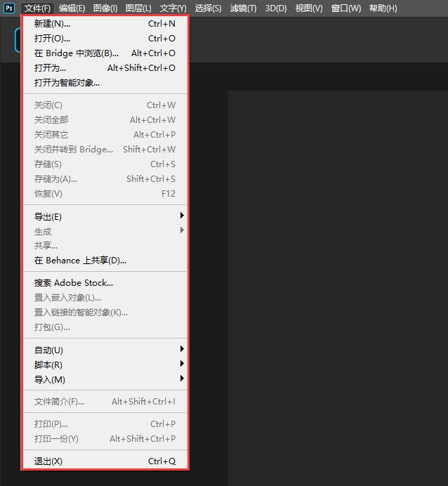
Task: Click 置入链接的智能对象(K)... entry
Action: click(105, 313)
